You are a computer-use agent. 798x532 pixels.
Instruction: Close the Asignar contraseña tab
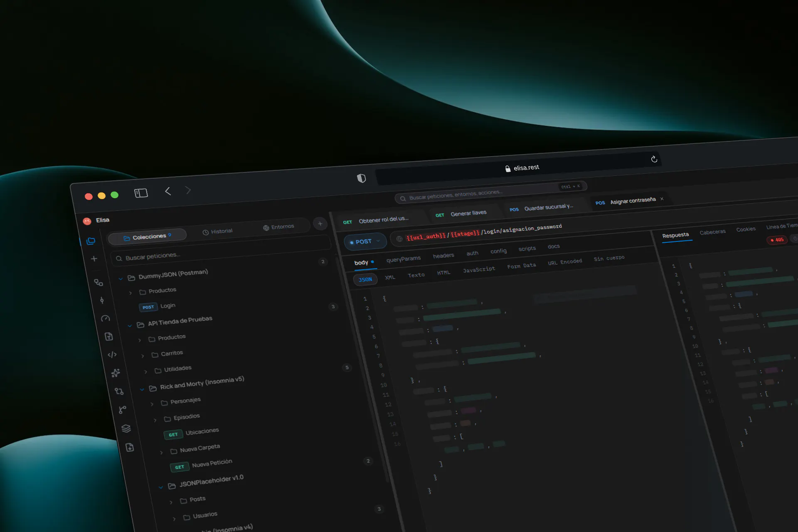[x=662, y=199]
